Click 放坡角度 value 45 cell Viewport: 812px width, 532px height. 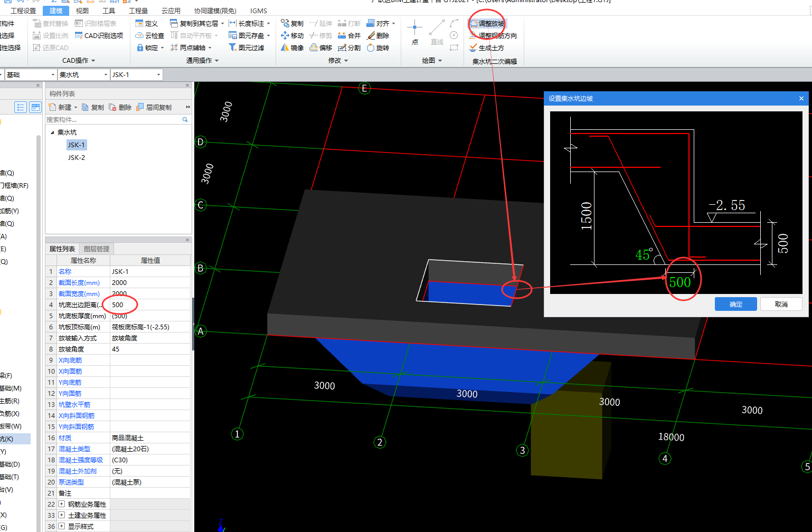pos(150,349)
